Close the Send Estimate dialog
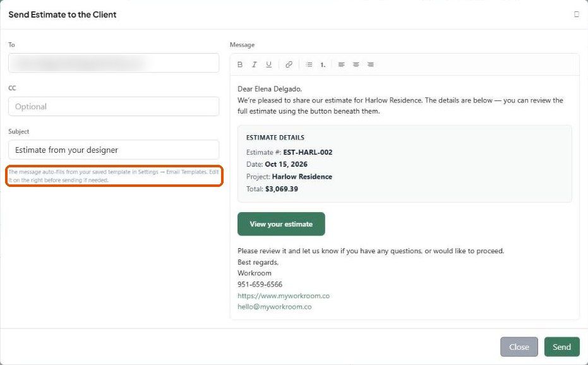The image size is (588, 365). click(519, 347)
